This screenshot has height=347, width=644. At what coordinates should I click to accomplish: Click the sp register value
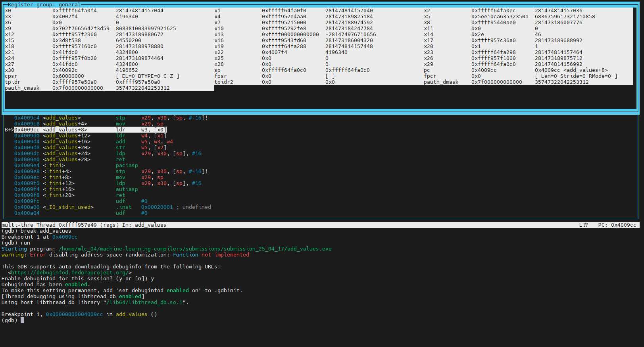(284, 70)
